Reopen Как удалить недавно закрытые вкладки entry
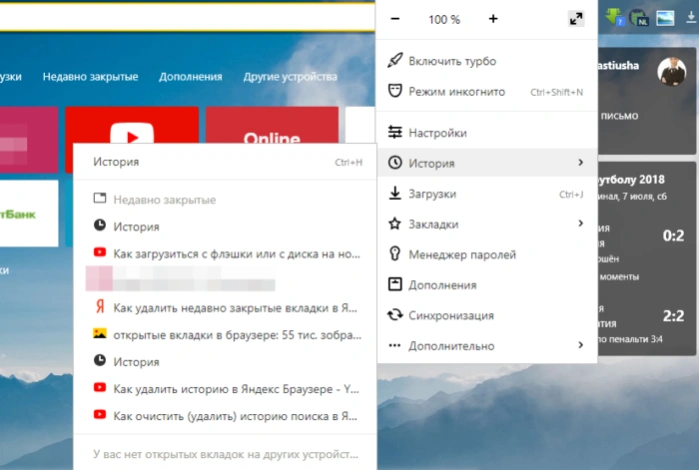The width and height of the screenshot is (699, 470). 225,308
